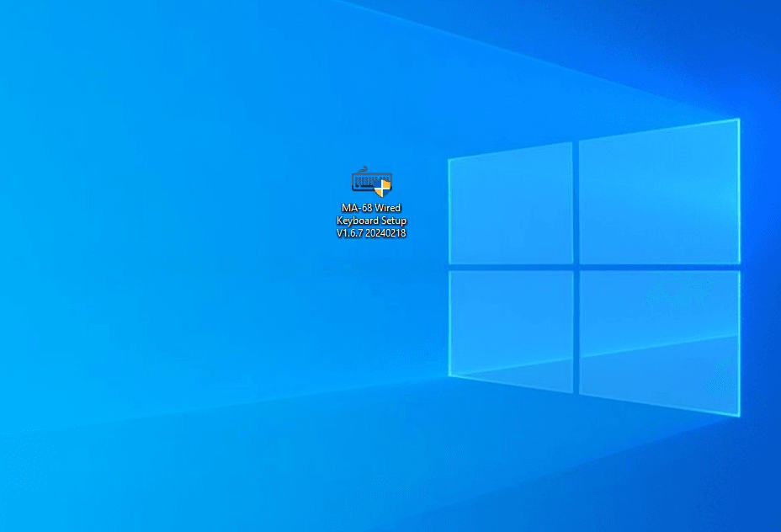Click empty desktop area below the installer icon

(x=371, y=354)
